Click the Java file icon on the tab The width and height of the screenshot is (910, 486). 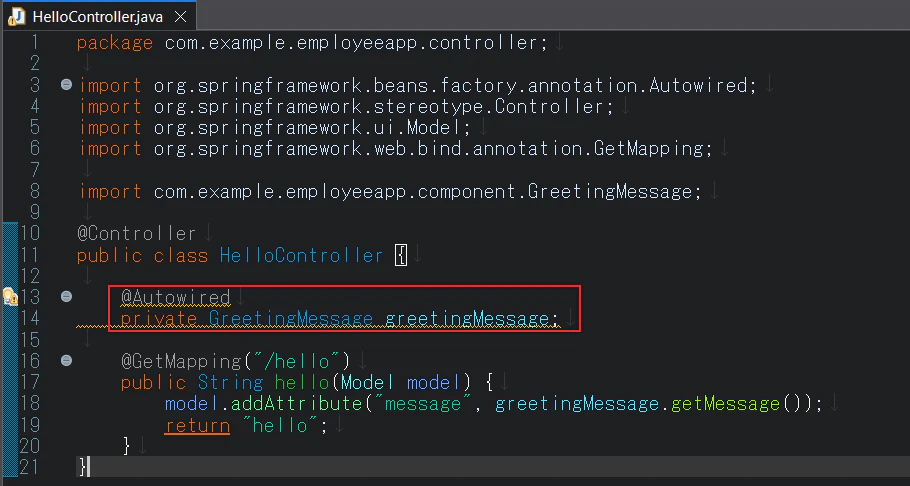coord(16,17)
